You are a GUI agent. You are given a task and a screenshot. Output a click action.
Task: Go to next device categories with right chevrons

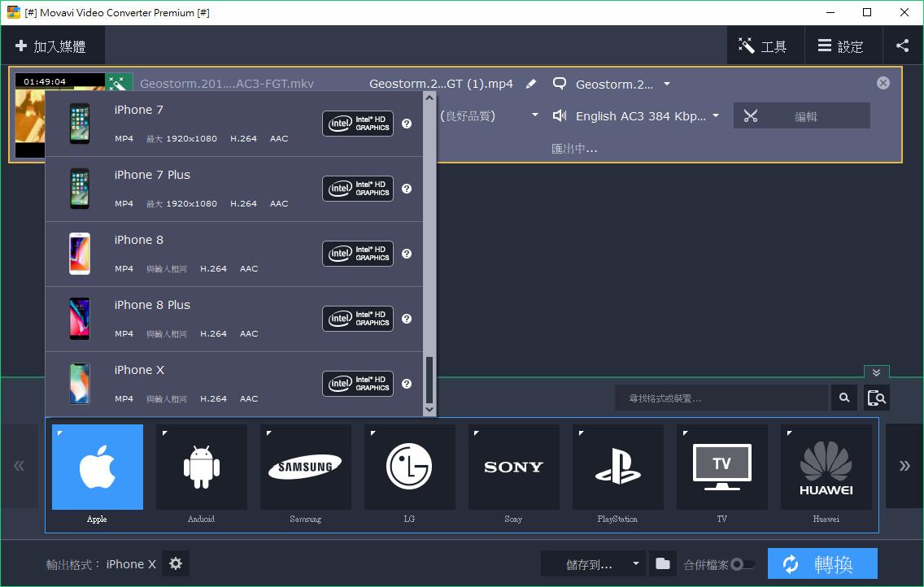point(904,467)
